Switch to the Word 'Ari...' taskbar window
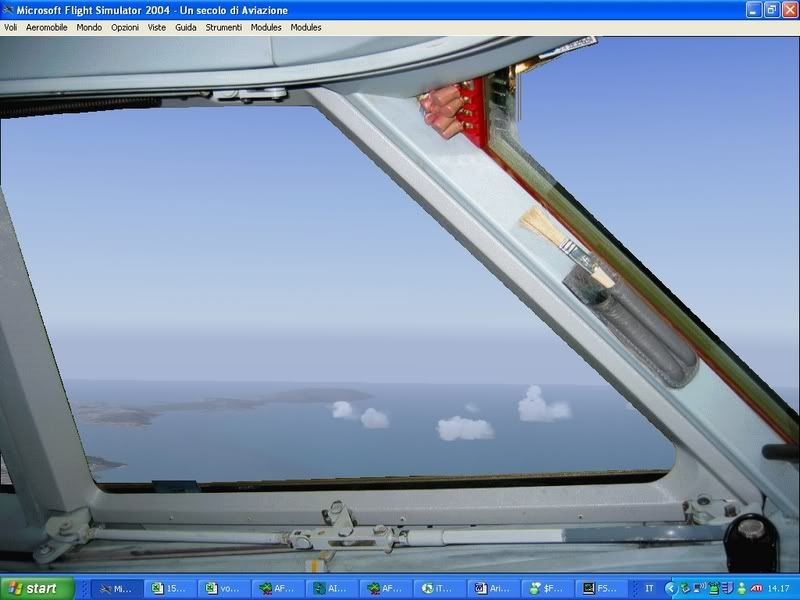This screenshot has height=600, width=800. (x=492, y=588)
